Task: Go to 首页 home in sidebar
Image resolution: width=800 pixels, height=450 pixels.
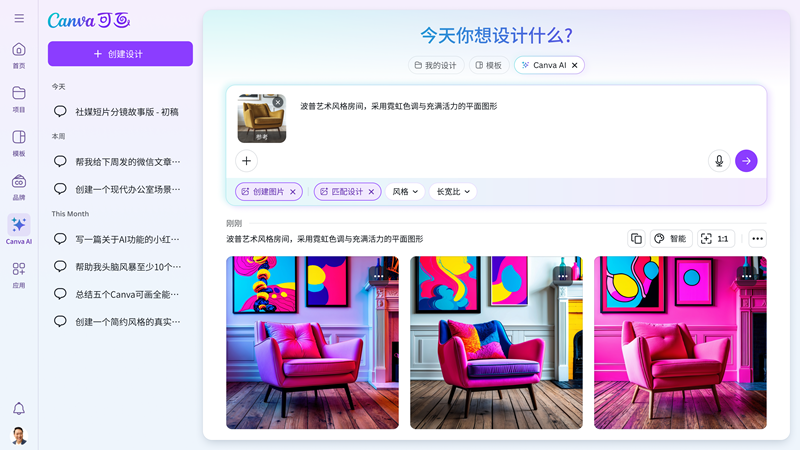Action: (19, 55)
